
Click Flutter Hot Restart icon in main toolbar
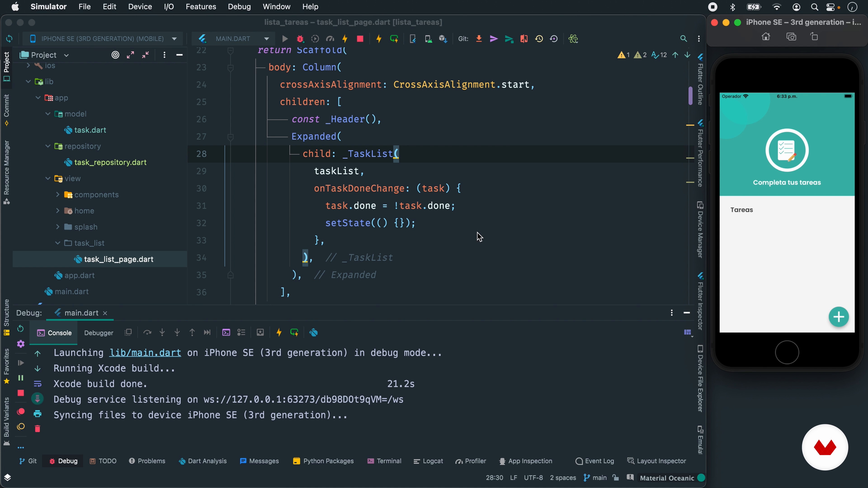394,39
